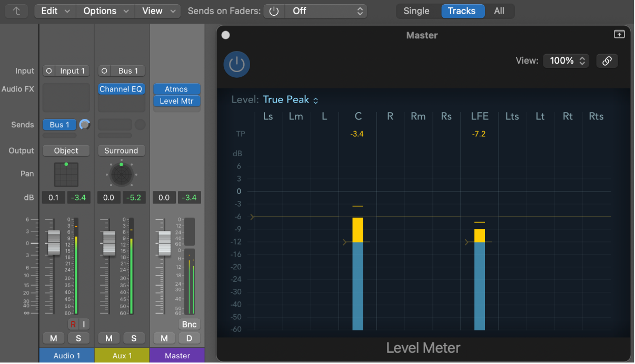Select the Aux 1 channel name
The image size is (635, 364).
point(122,356)
